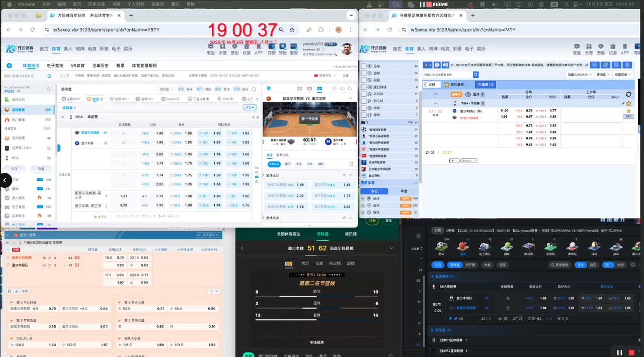
Task: Select the 足球(48) sport tab in left window
Action: click(118, 99)
